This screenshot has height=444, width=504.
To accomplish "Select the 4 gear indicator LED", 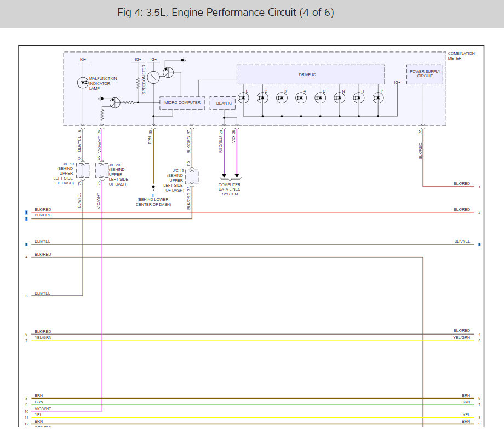I will point(301,97).
